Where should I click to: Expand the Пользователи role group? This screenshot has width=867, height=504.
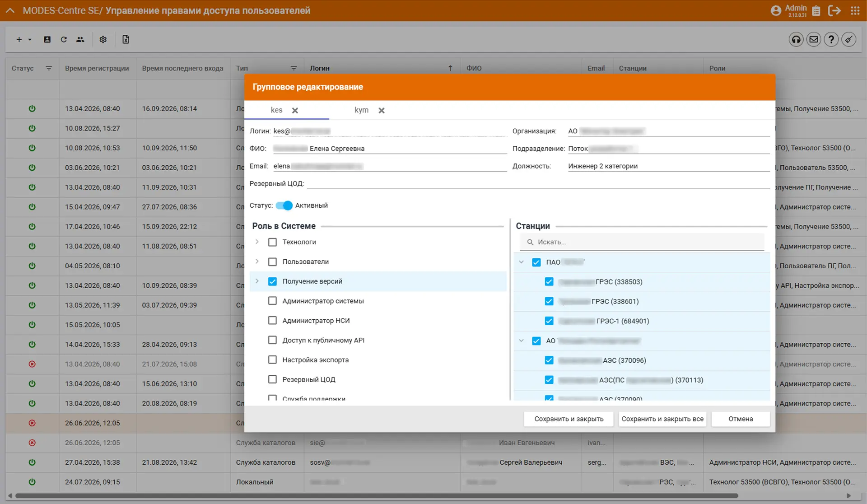[x=257, y=261]
